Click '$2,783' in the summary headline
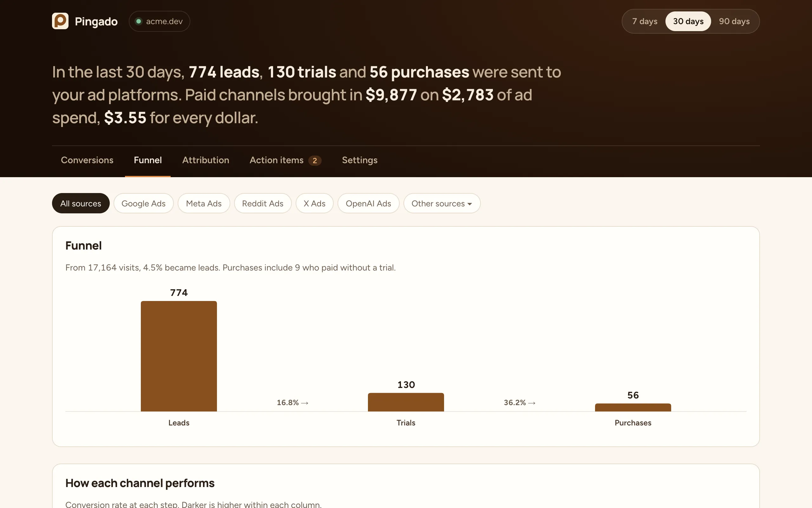The width and height of the screenshot is (812, 508). click(x=468, y=95)
